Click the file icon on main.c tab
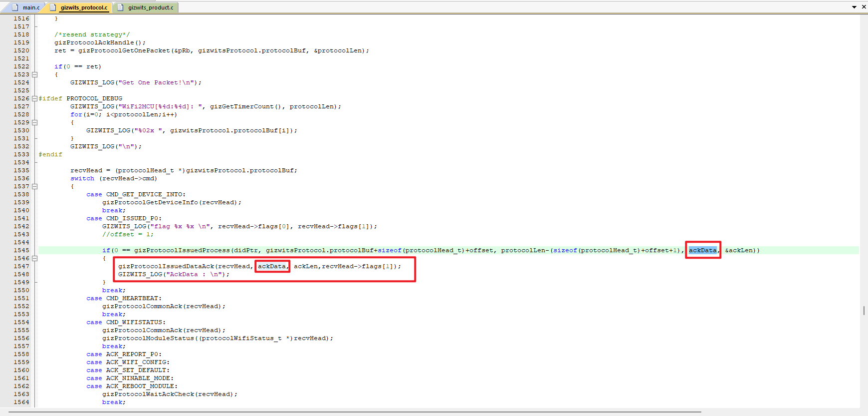The width and height of the screenshot is (868, 416). pyautogui.click(x=15, y=7)
